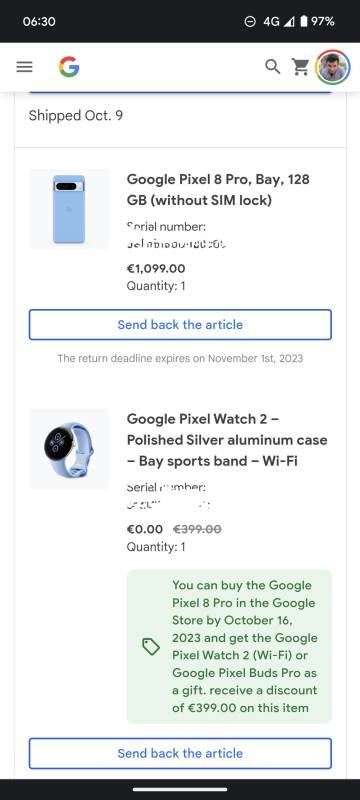Open the hamburger navigation menu
Screen dimensions: 360x800
tap(24, 67)
